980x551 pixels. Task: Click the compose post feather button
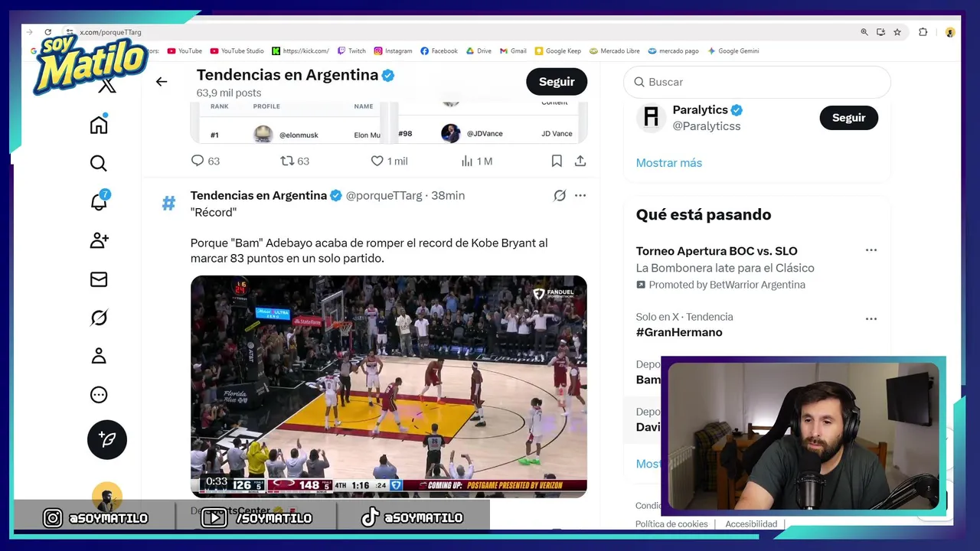click(x=107, y=439)
